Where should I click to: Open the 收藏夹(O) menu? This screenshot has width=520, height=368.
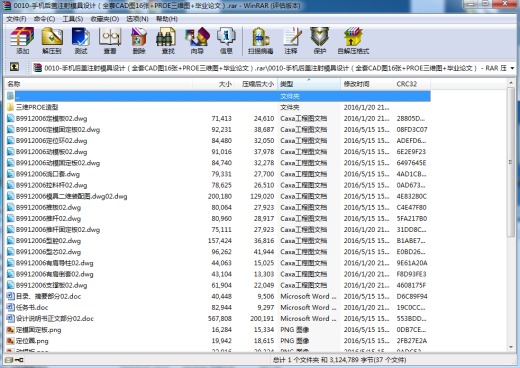(105, 19)
